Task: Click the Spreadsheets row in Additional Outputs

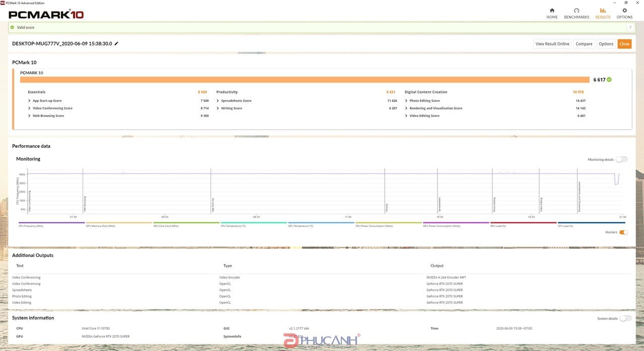Action: [x=322, y=290]
